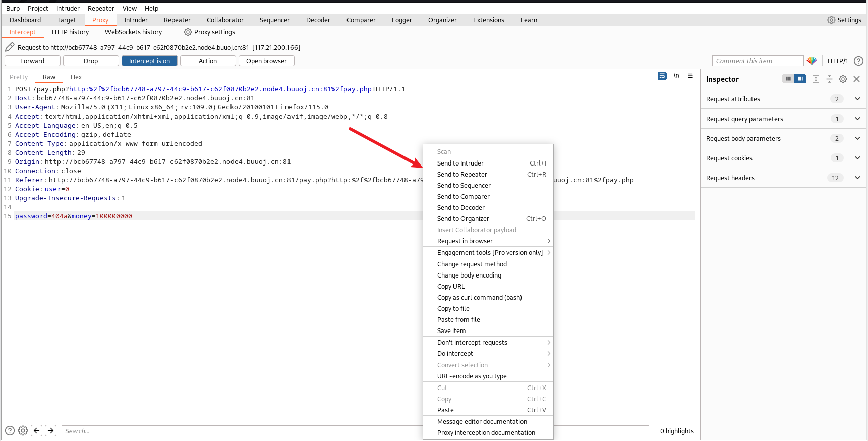The width and height of the screenshot is (868, 441).
Task: Choose Send to Decoder
Action: [488, 207]
